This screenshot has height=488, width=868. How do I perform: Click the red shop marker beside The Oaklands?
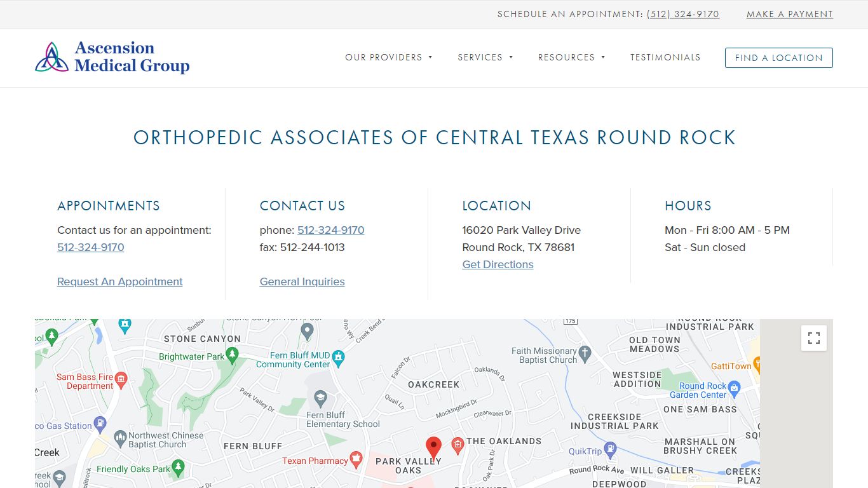tap(457, 445)
